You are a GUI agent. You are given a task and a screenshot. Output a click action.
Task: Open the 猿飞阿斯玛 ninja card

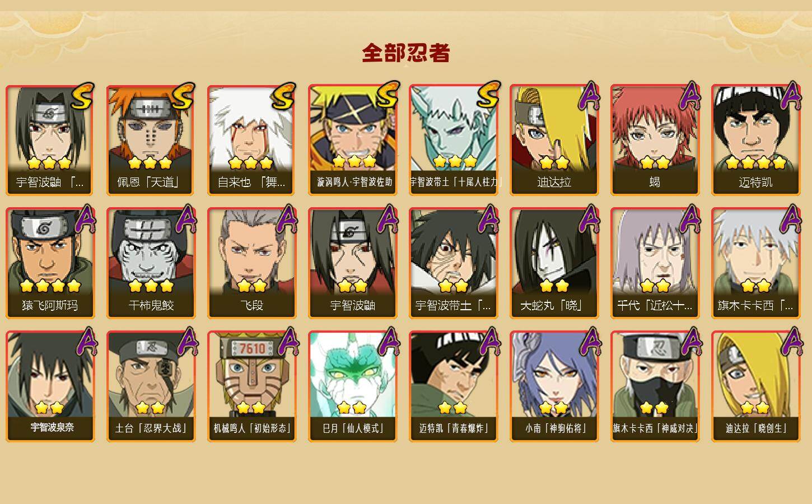(x=50, y=263)
